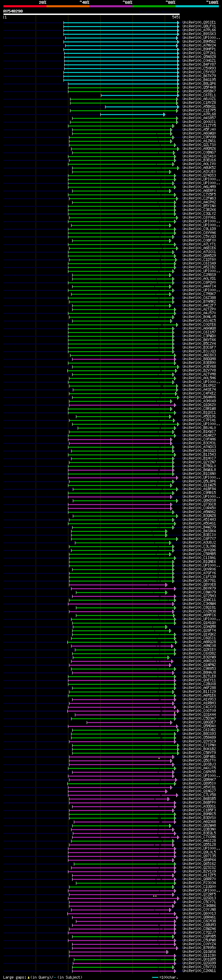The image size is (222, 980).
Task: Click the cyan alignment bar for UniRef100_C0HGZ1
Action: [x=121, y=61]
